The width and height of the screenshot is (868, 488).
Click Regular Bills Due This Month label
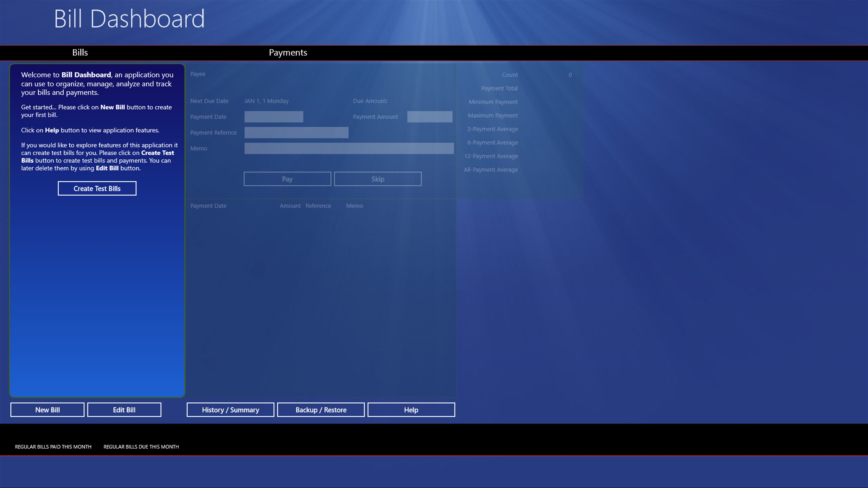coord(141,447)
